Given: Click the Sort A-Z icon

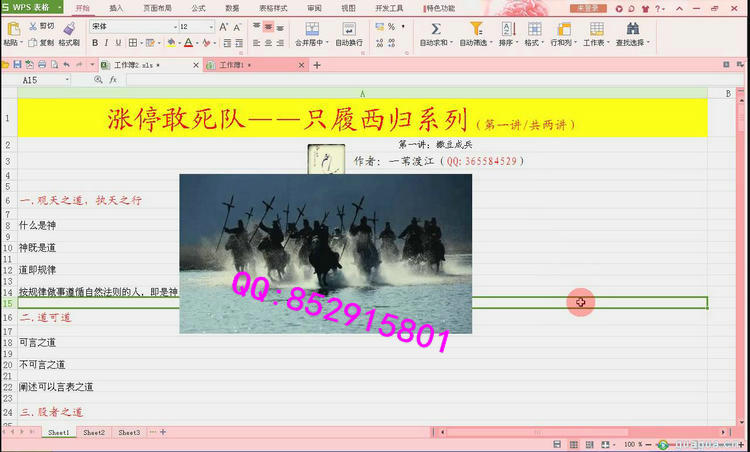Looking at the screenshot, I should (505, 28).
